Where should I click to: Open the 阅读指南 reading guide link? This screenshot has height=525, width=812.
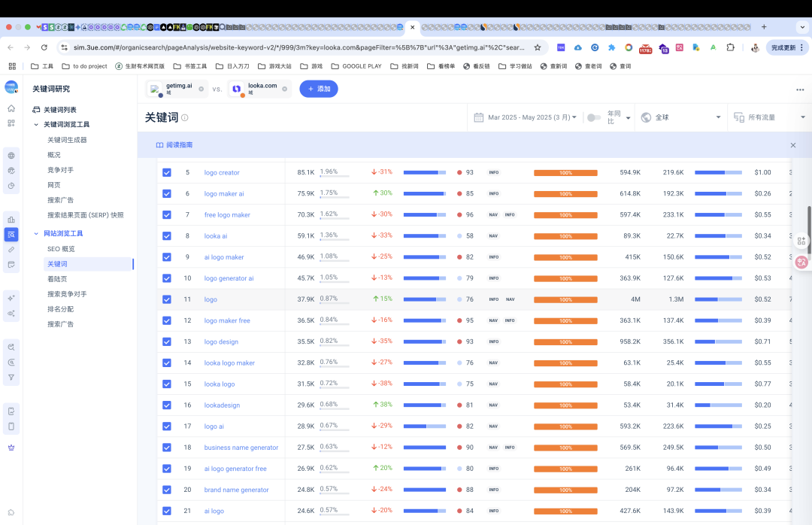click(174, 145)
